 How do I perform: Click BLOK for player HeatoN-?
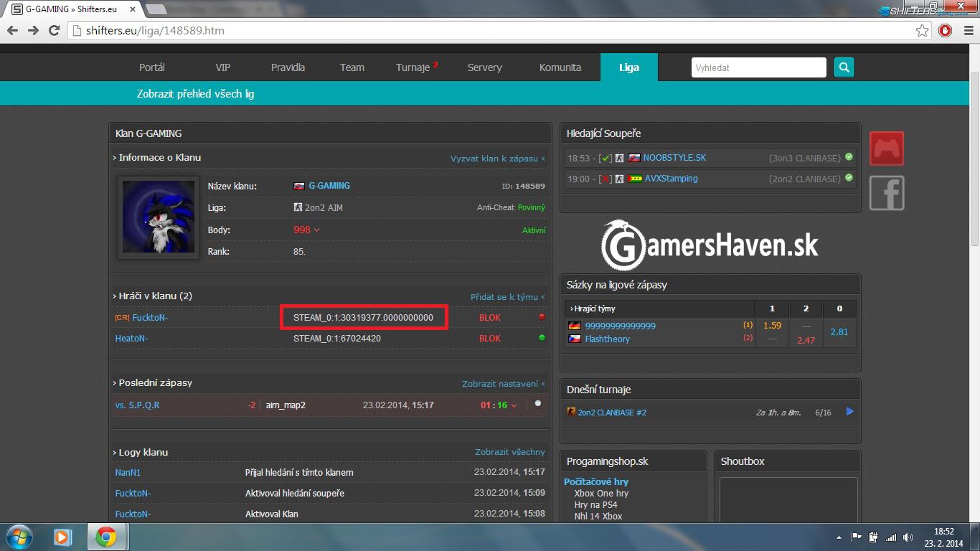pyautogui.click(x=490, y=338)
